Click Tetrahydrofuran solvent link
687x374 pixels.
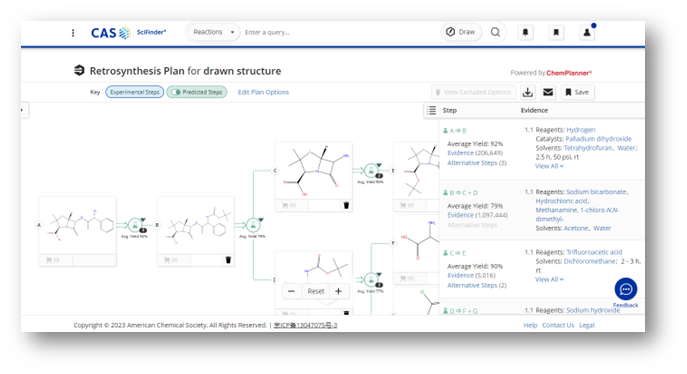coord(588,148)
